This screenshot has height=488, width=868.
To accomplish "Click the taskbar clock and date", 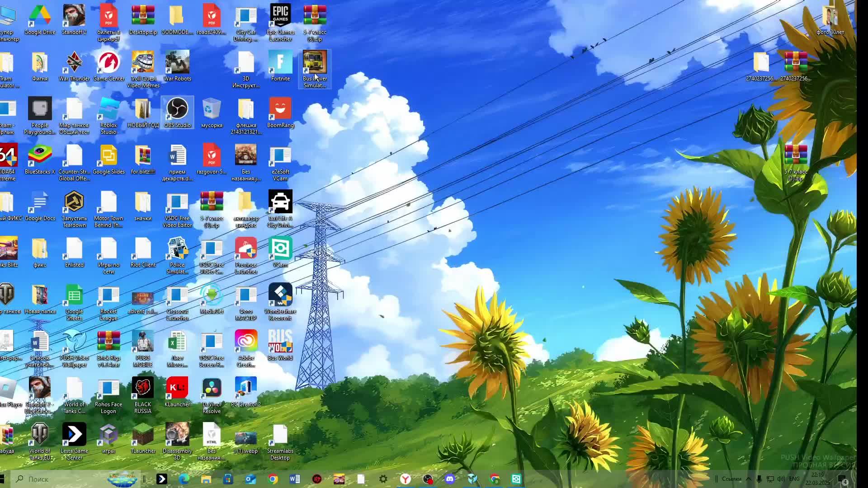I will coord(817,479).
